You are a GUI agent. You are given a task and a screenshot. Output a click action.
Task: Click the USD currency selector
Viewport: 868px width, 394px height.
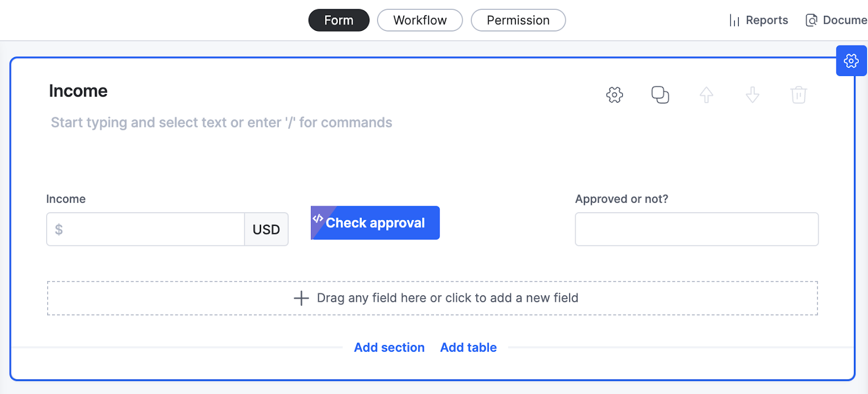pyautogui.click(x=266, y=229)
